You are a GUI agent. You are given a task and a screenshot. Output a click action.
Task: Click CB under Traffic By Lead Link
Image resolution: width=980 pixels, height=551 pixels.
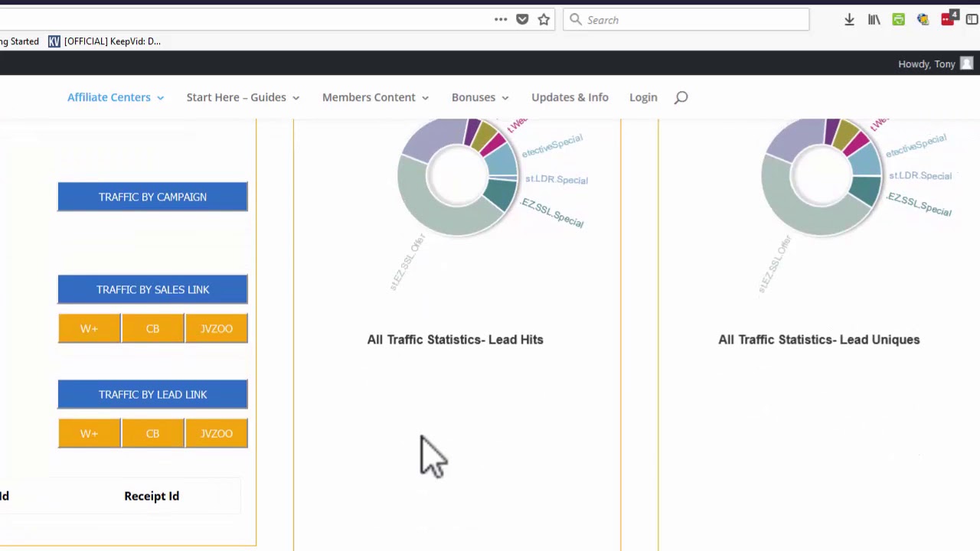[152, 433]
